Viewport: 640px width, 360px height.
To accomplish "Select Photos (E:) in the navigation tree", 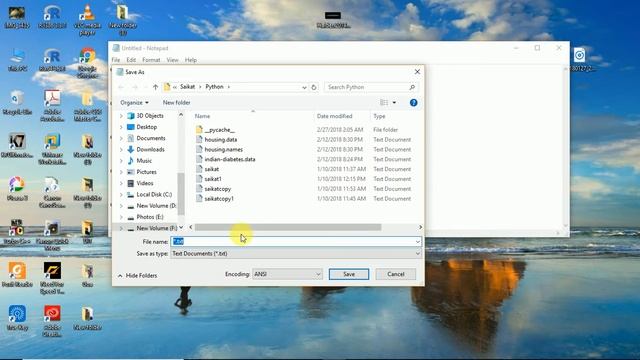I will [150, 217].
